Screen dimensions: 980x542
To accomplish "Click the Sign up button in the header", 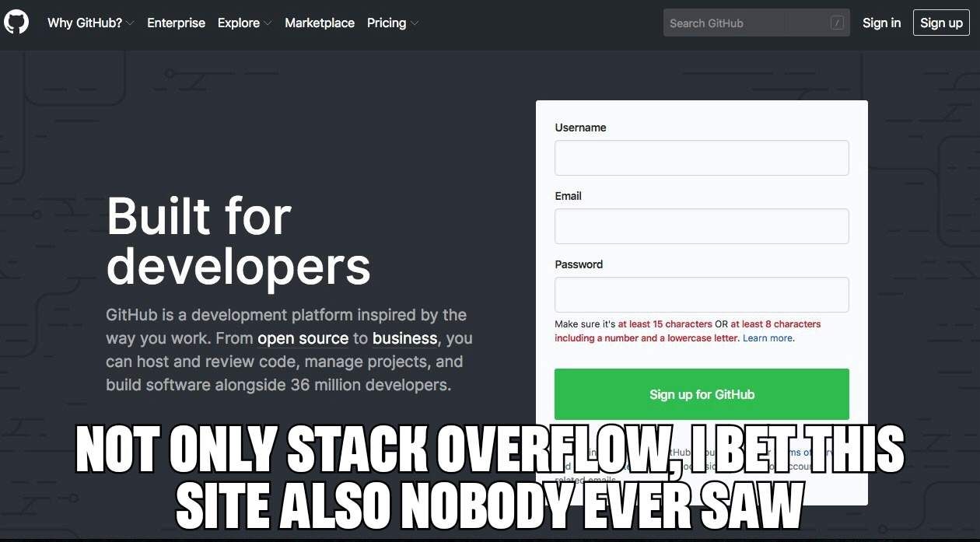I will tap(941, 23).
